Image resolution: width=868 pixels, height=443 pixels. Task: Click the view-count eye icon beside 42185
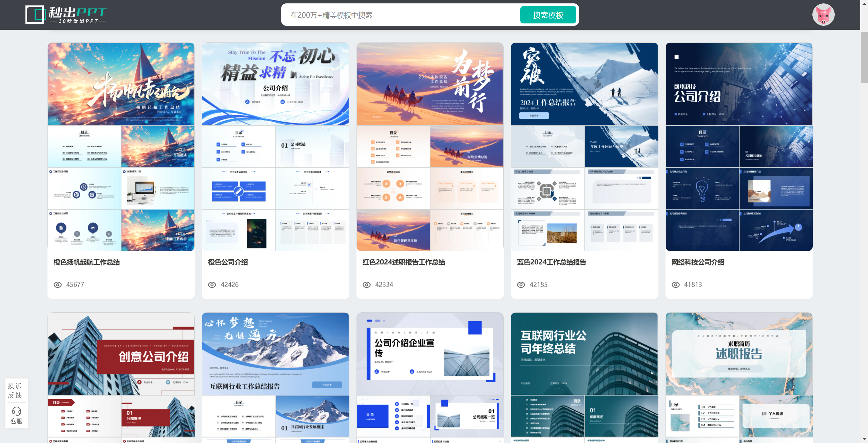521,285
